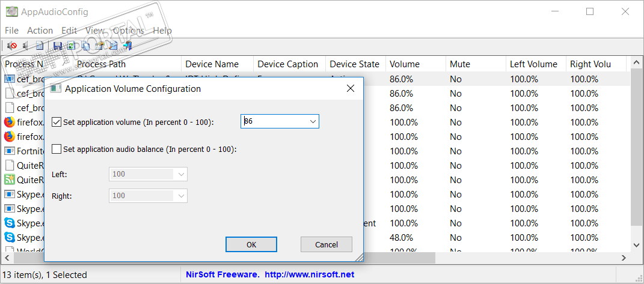Screen dimensions: 644x284
Task: Open the Left balance dropdown
Action: pos(180,174)
